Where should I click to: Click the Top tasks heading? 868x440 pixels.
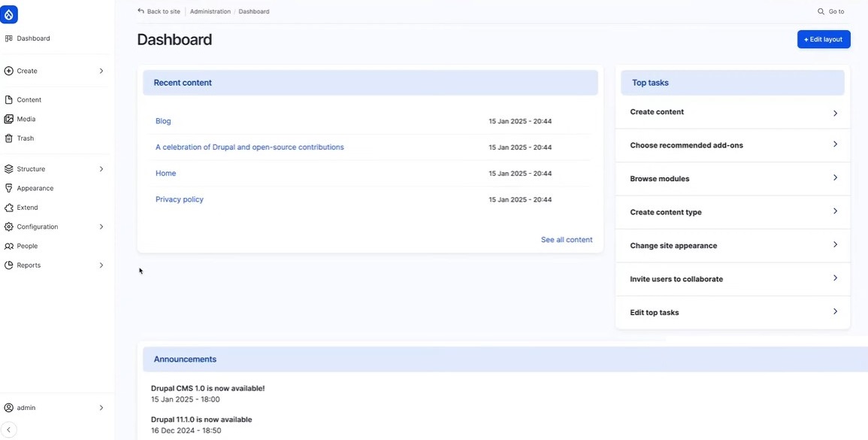[x=651, y=83]
